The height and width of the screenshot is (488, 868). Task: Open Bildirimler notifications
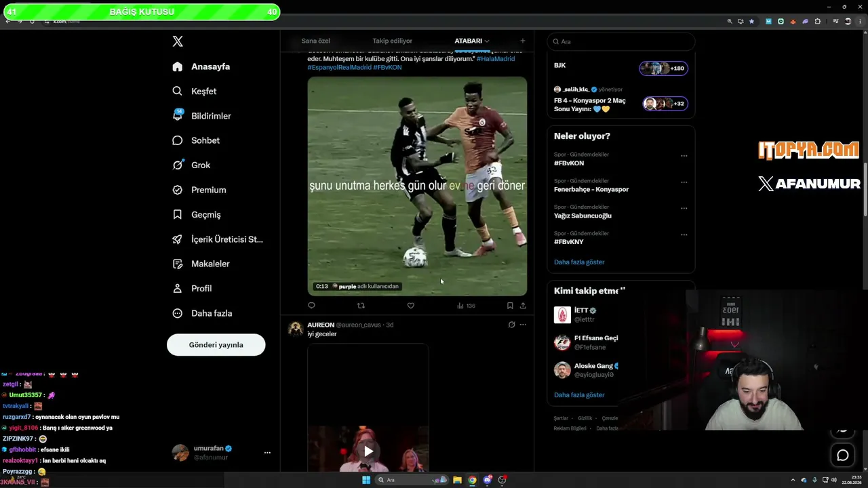(201, 116)
